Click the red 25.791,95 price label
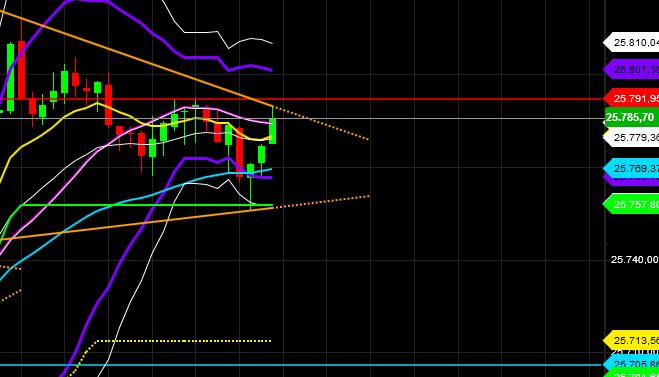Screen dimensions: 659x377 coord(631,98)
